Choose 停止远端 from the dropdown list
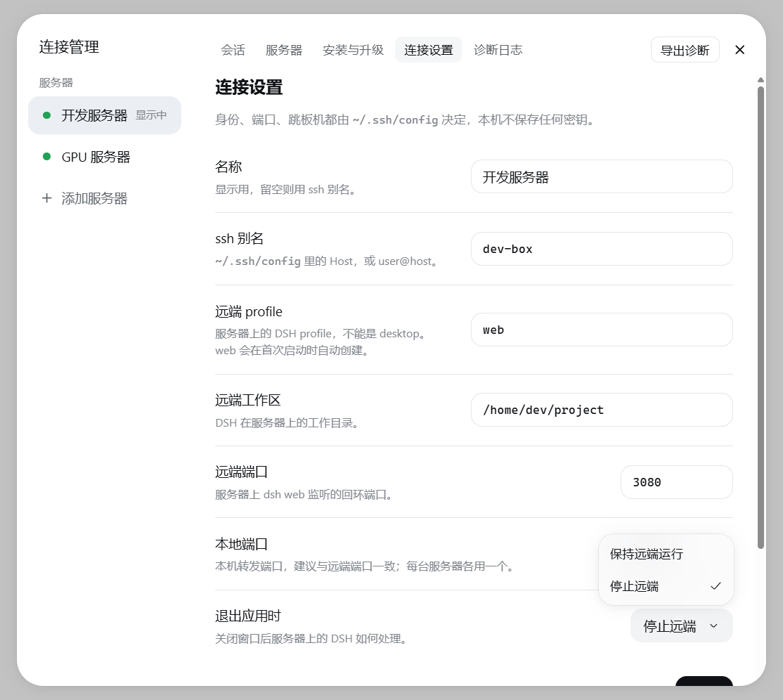 pos(666,585)
